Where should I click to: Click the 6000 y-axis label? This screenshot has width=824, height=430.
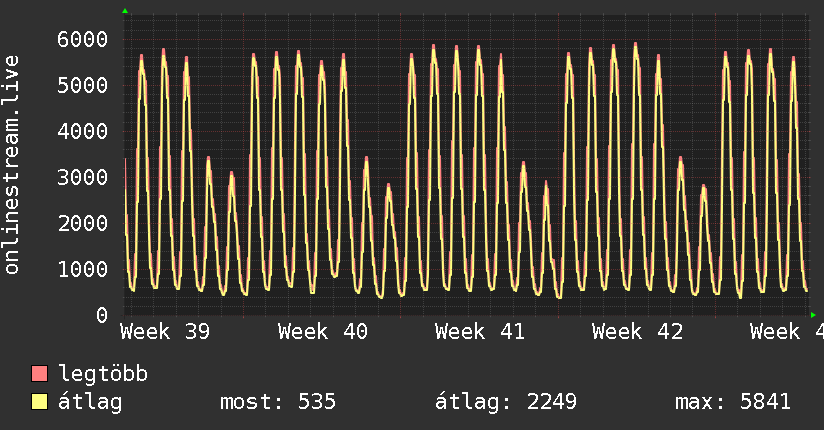click(x=83, y=39)
